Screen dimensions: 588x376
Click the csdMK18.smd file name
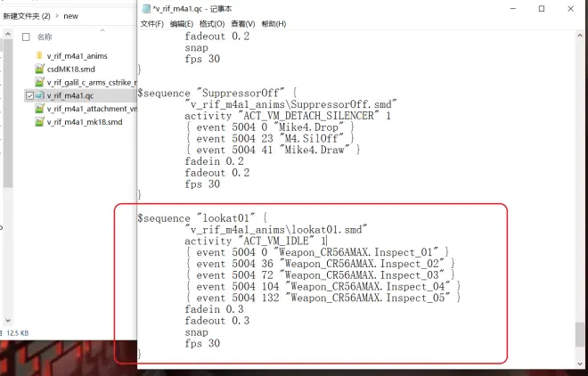point(71,69)
